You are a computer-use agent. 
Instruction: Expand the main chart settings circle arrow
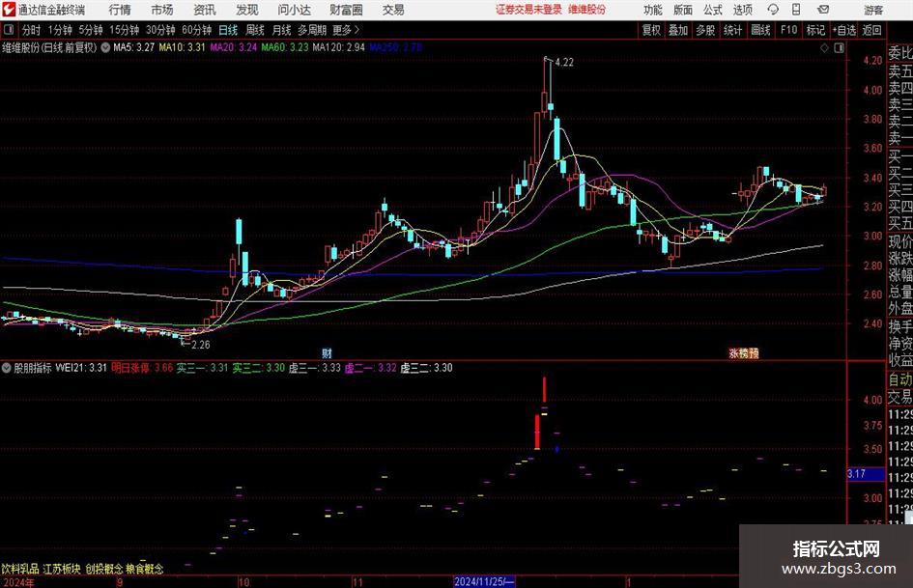105,47
